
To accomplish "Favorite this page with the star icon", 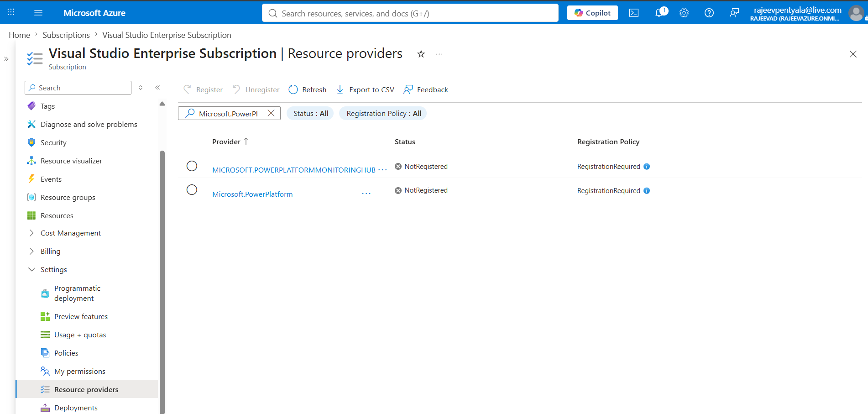I will [x=421, y=54].
